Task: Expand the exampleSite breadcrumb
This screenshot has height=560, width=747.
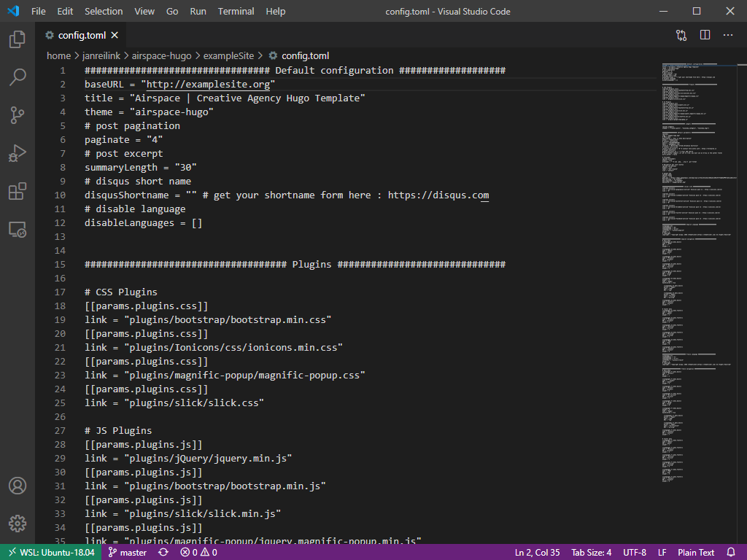Action: [228, 55]
